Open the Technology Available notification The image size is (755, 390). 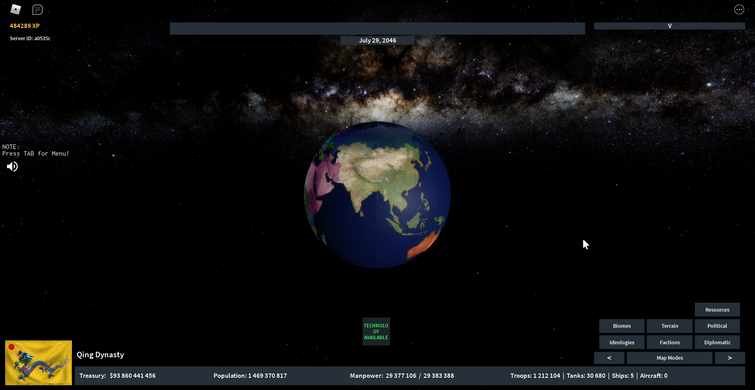coord(376,331)
